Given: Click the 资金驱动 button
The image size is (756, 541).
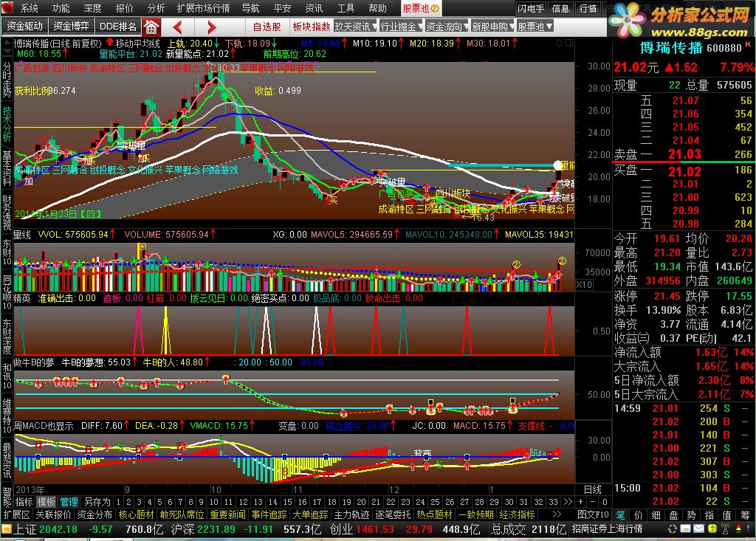Looking at the screenshot, I should click(x=24, y=27).
